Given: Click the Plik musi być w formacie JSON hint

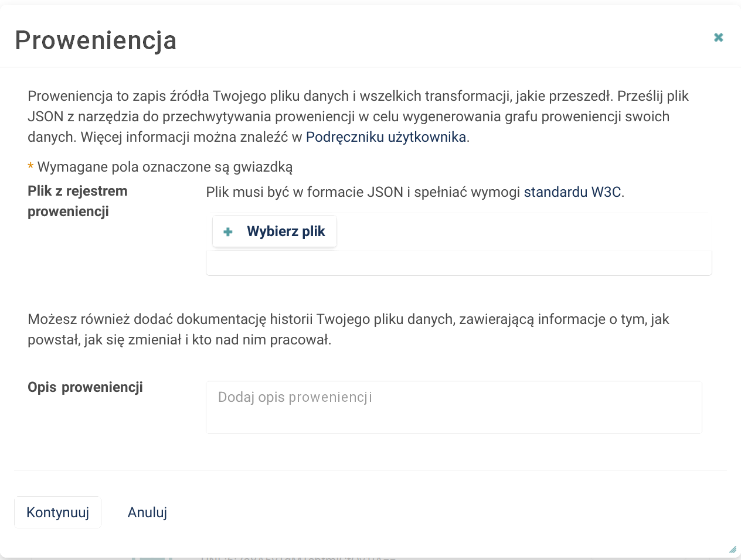Looking at the screenshot, I should (x=363, y=192).
